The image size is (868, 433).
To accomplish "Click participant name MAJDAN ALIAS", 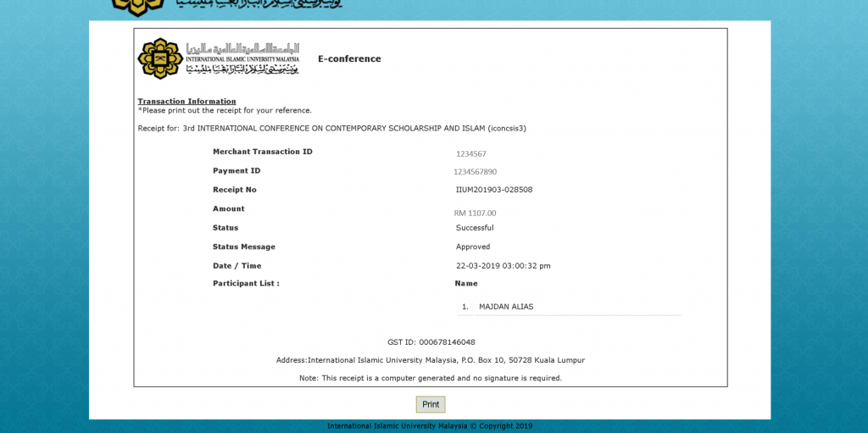I will [x=506, y=307].
